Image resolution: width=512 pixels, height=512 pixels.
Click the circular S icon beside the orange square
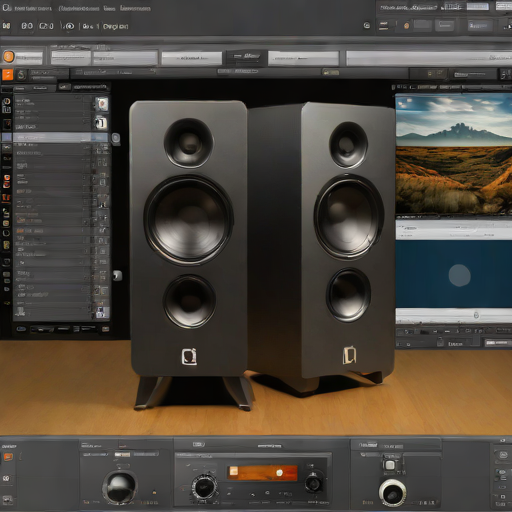click(x=22, y=75)
